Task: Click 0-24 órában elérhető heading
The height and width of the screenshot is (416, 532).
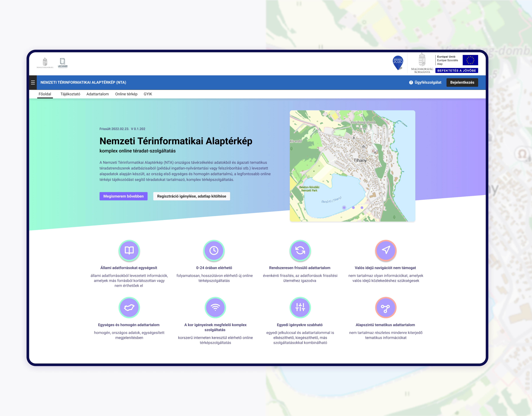Action: click(214, 268)
